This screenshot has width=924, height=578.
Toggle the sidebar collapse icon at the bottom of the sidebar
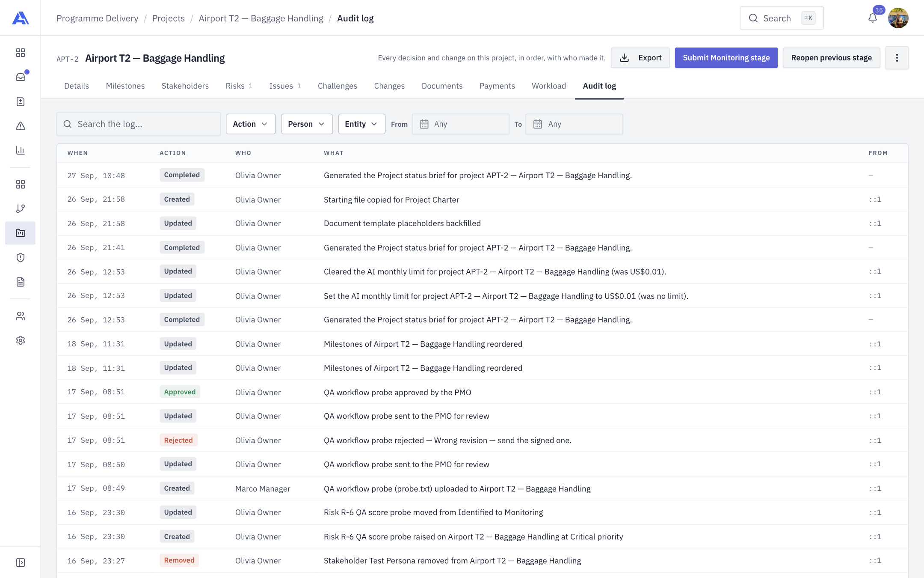point(20,563)
